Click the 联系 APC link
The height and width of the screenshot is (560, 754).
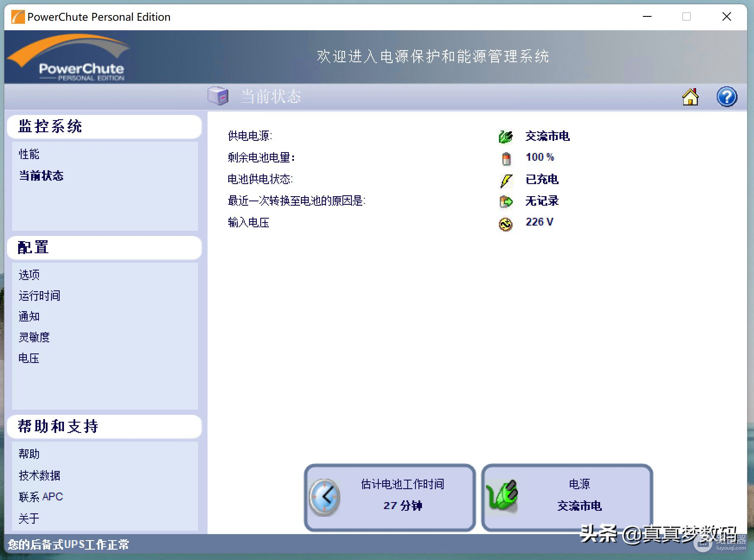(41, 497)
